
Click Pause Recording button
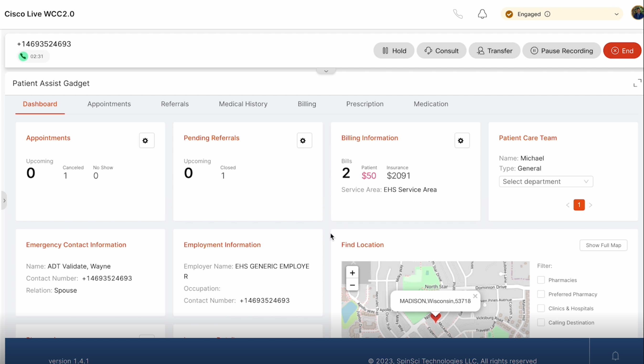click(561, 50)
